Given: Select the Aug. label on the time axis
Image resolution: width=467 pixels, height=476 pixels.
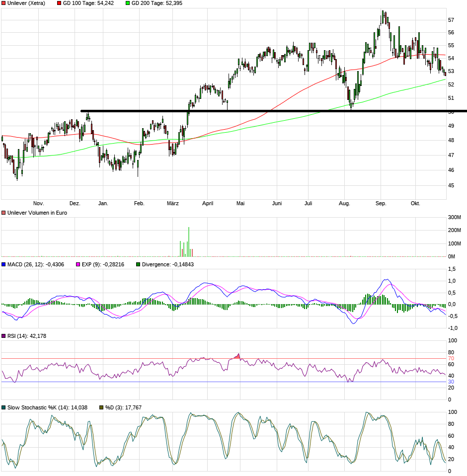Looking at the screenshot, I should tap(344, 203).
